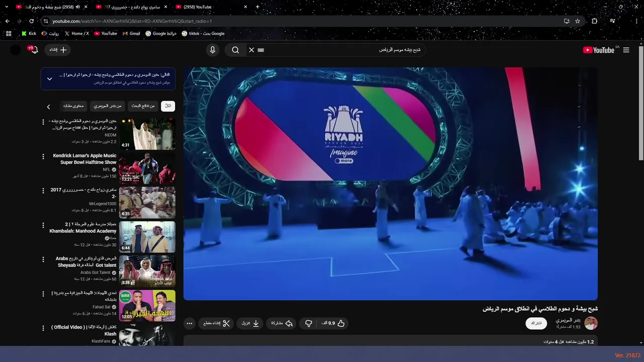The image size is (644, 362).
Task: Dislike the video thumbs-down icon
Action: click(309, 323)
